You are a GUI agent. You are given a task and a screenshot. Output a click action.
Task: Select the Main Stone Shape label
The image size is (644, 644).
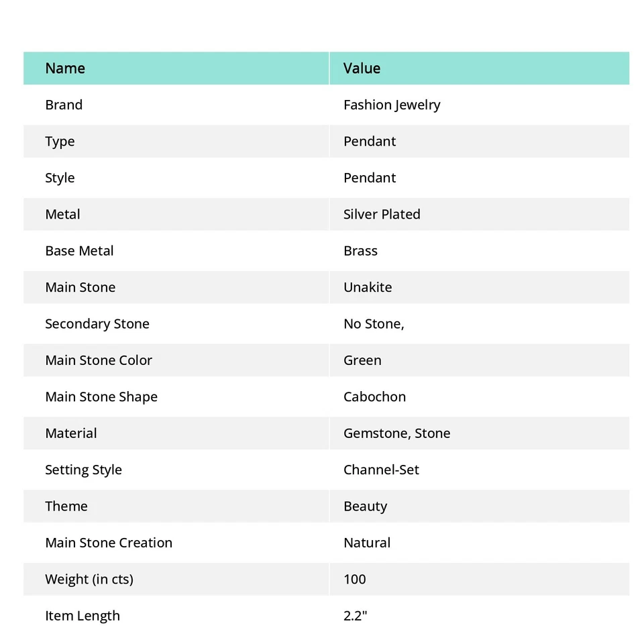[x=101, y=396]
